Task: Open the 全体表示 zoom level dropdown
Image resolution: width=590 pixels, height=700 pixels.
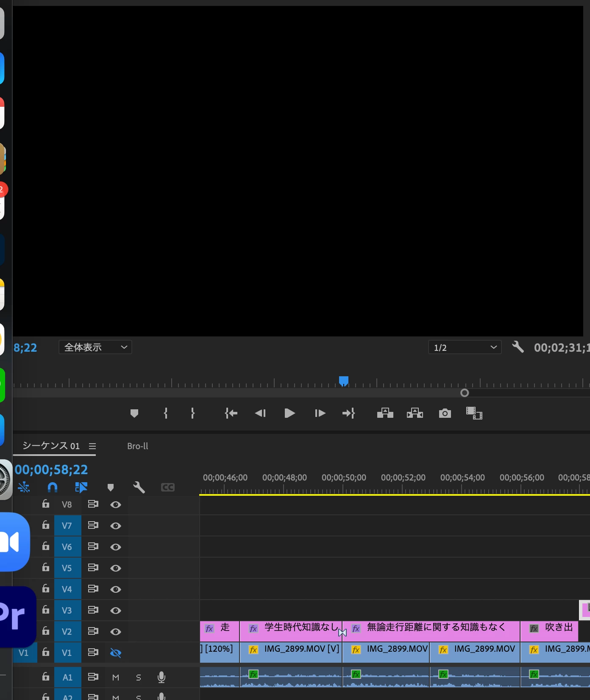Action: click(95, 347)
